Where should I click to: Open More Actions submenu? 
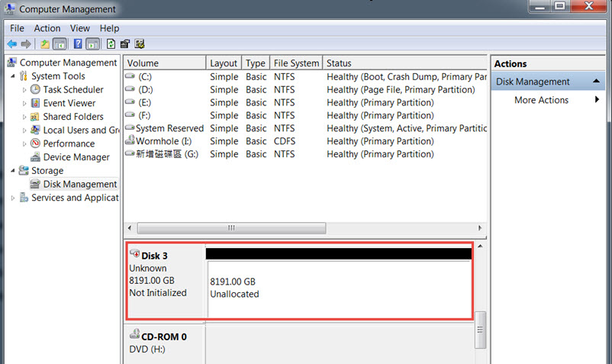pos(541,100)
